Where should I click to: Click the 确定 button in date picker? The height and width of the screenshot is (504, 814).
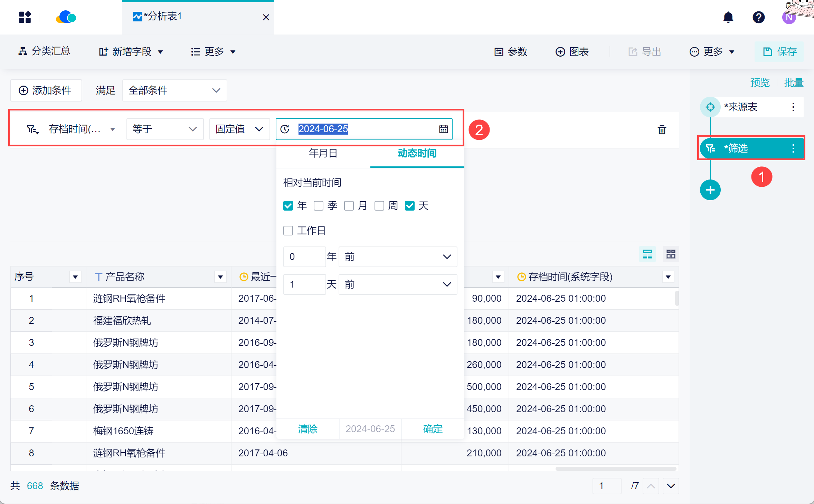point(433,429)
